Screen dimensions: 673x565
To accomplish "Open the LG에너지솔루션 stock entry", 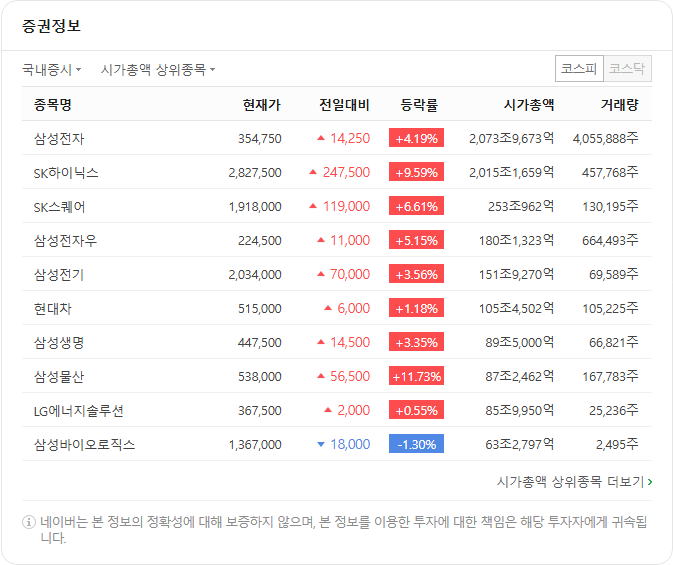I will (79, 411).
